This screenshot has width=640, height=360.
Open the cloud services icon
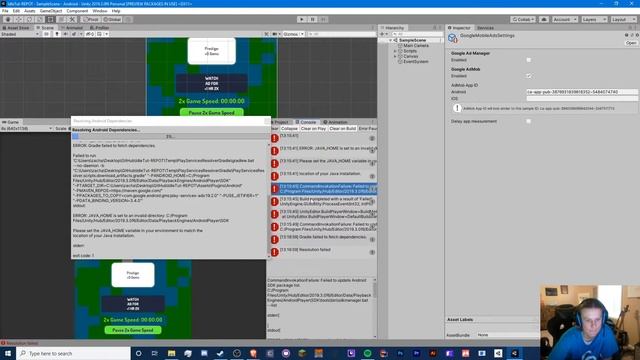tap(544, 19)
